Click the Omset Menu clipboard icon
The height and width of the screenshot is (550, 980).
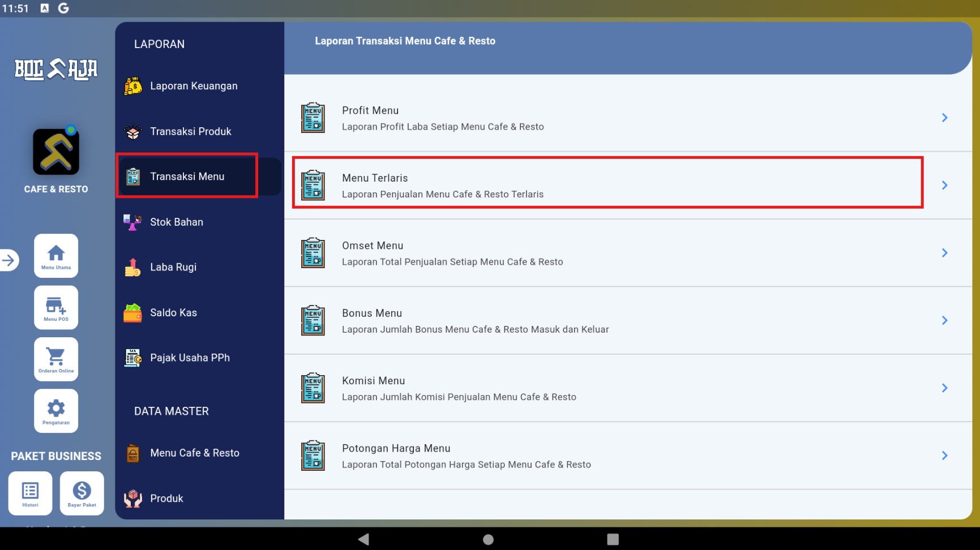[313, 253]
